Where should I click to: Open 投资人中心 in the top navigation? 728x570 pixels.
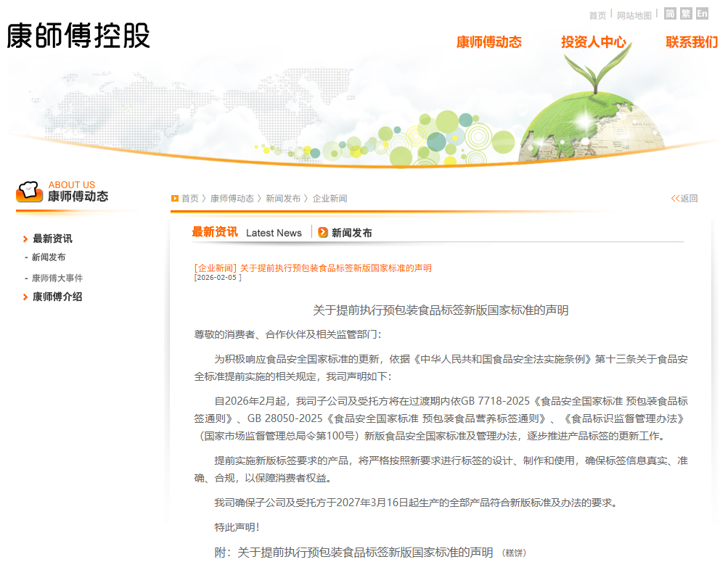[593, 42]
